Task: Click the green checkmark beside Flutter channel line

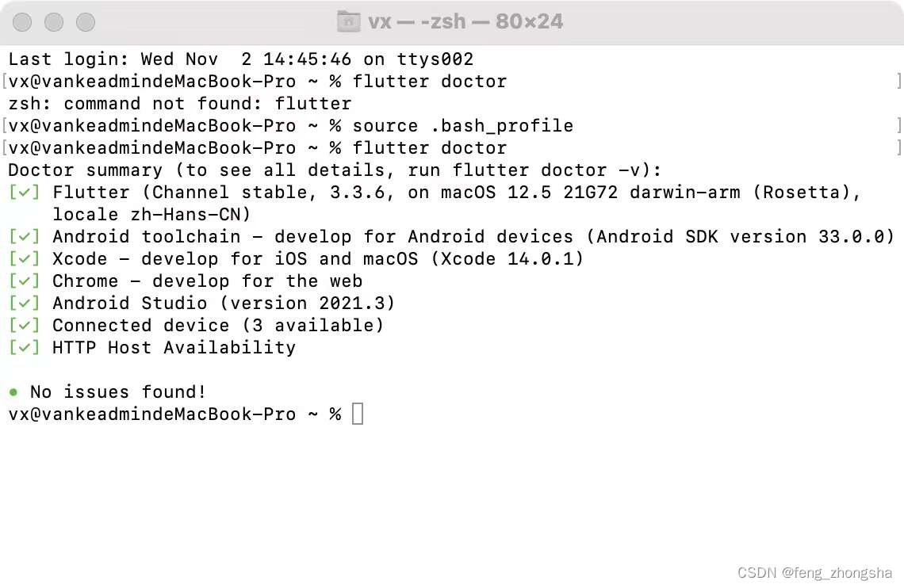Action: coord(24,192)
